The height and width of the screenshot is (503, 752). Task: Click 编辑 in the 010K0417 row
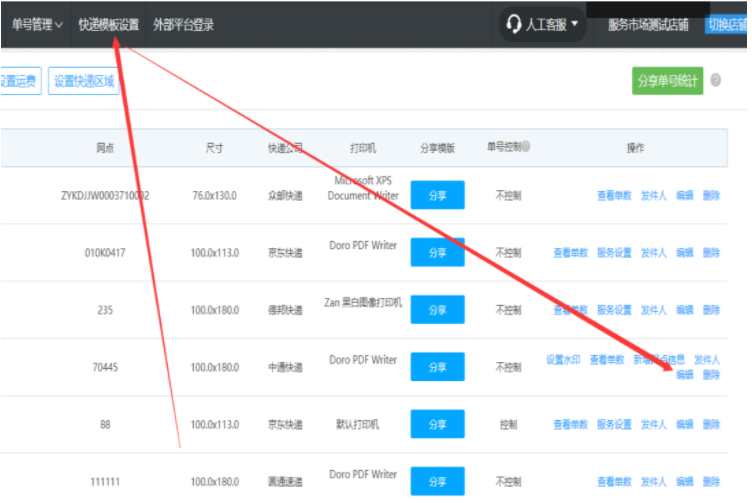pos(684,252)
